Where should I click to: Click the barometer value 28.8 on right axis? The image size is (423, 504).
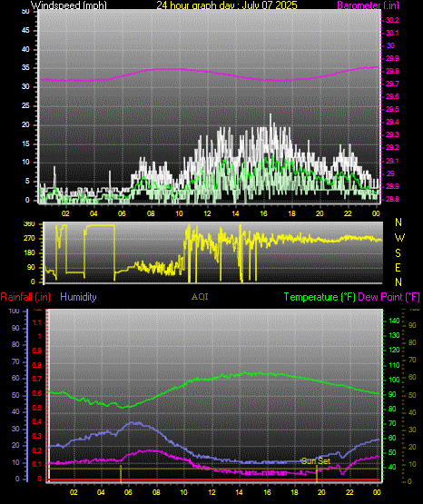tap(392, 199)
